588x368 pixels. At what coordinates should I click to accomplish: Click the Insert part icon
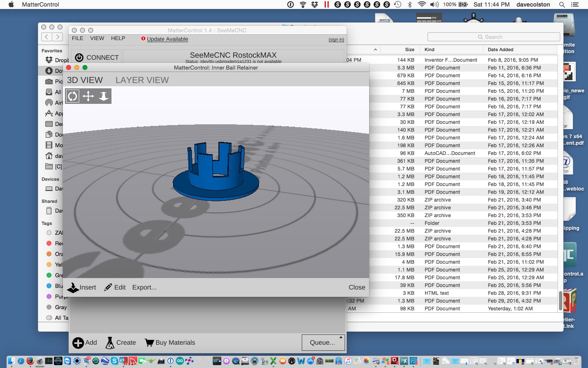[x=73, y=287]
